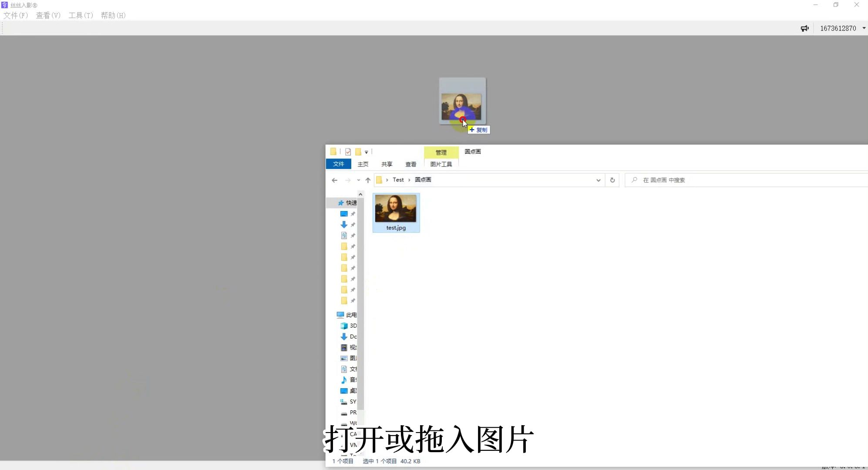
Task: Click the new-folder icon in quick access toolbar
Action: [333, 151]
